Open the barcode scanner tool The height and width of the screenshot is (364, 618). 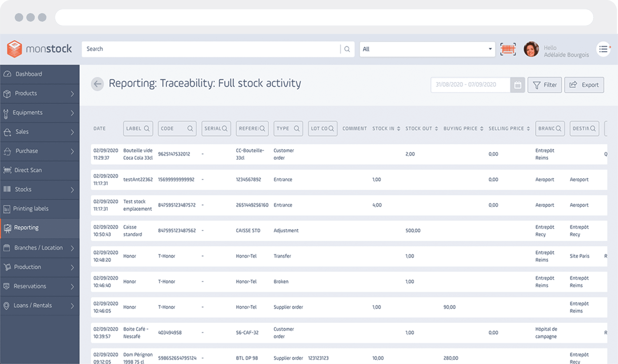[508, 49]
